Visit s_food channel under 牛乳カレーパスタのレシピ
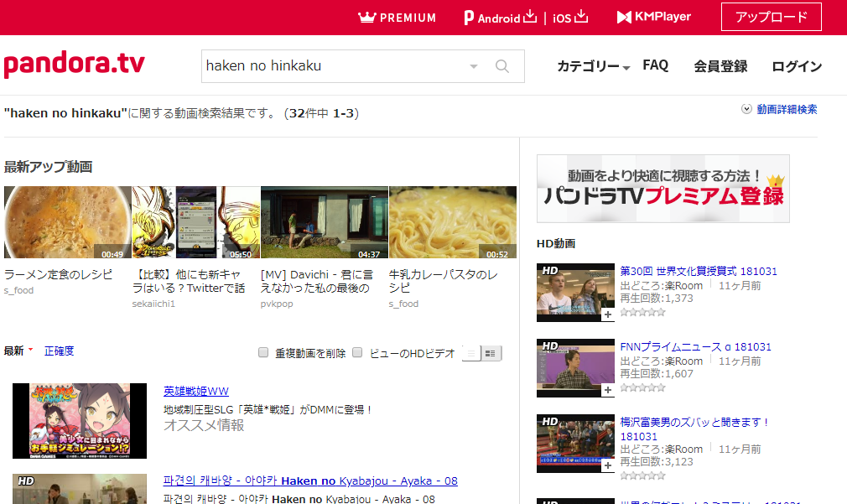Viewport: 847px width, 504px height. click(x=403, y=304)
